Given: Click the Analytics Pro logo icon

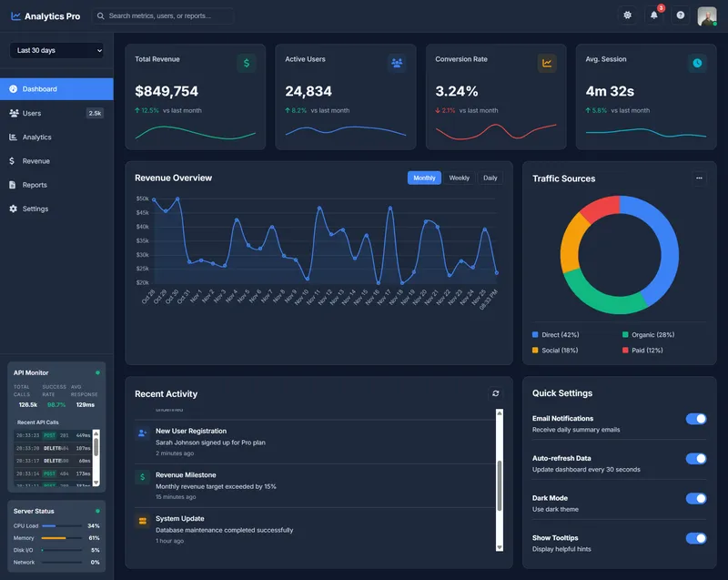Looking at the screenshot, I should click(16, 15).
